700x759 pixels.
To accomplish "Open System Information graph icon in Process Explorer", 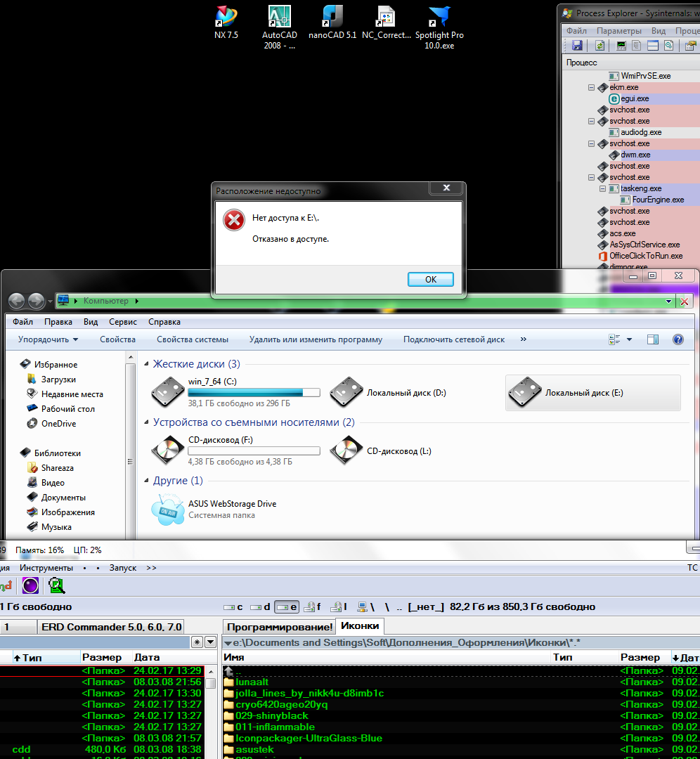I will pyautogui.click(x=621, y=46).
